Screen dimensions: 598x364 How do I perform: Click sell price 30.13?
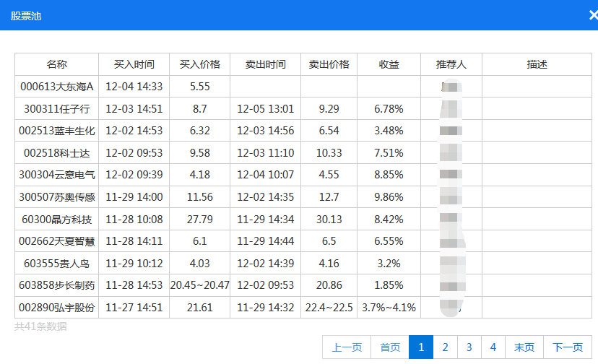(x=329, y=219)
